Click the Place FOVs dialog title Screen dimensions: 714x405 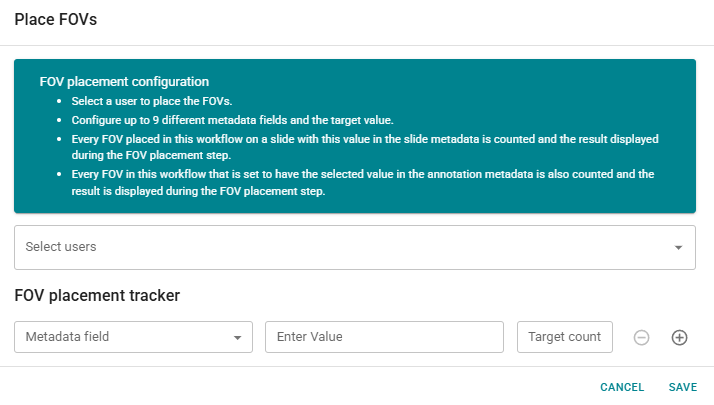point(55,20)
